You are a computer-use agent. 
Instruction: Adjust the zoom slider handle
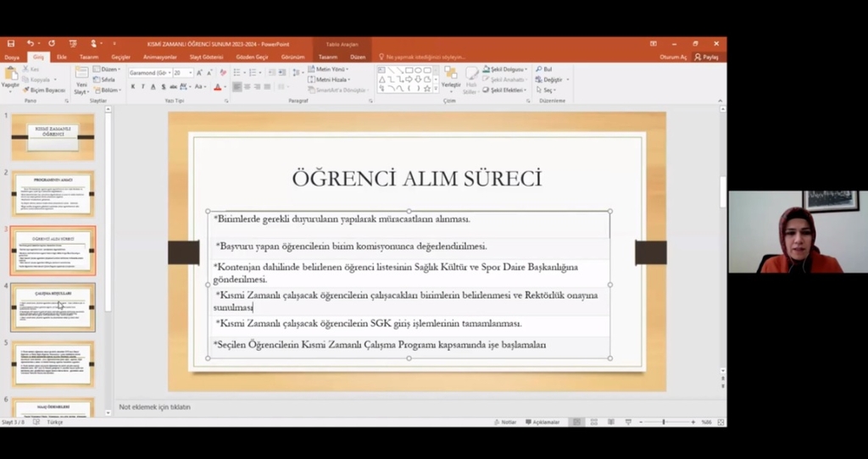(663, 422)
